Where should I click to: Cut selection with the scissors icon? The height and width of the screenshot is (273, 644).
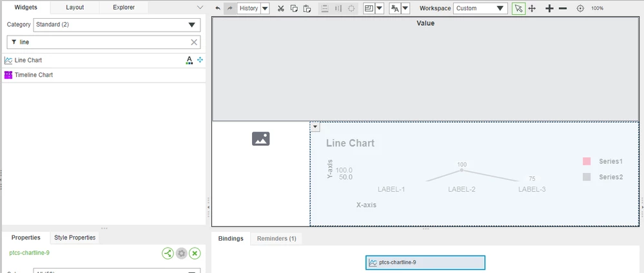281,8
